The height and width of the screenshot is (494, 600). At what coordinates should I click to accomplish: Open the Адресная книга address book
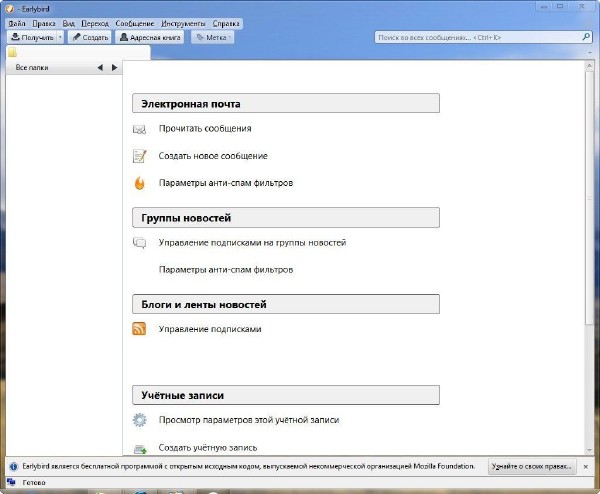pyautogui.click(x=150, y=37)
